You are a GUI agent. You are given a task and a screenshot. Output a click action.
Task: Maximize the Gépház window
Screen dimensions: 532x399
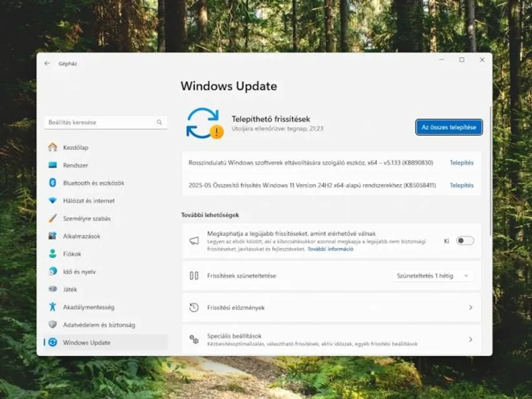462,60
